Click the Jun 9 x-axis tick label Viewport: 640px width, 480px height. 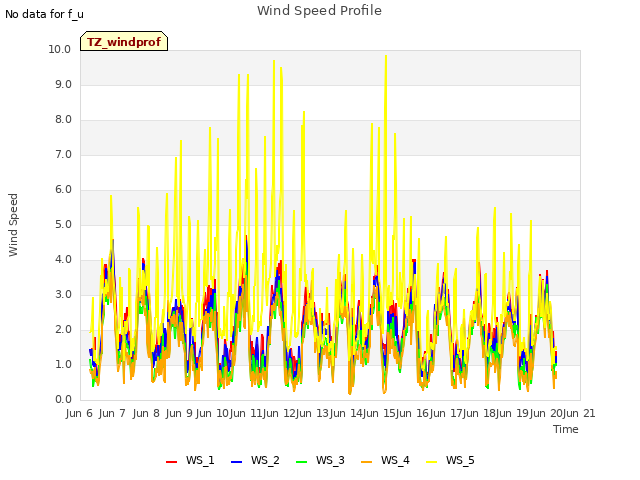pos(179,413)
